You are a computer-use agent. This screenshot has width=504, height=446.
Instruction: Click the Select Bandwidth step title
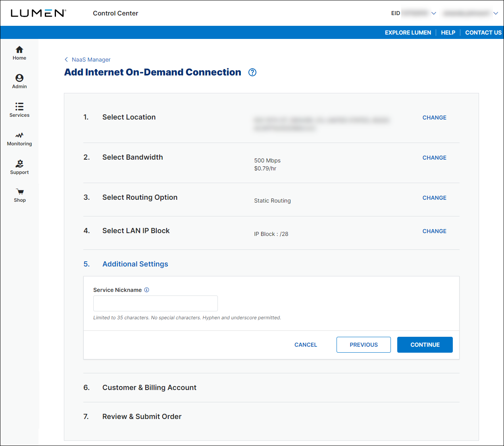pyautogui.click(x=133, y=157)
